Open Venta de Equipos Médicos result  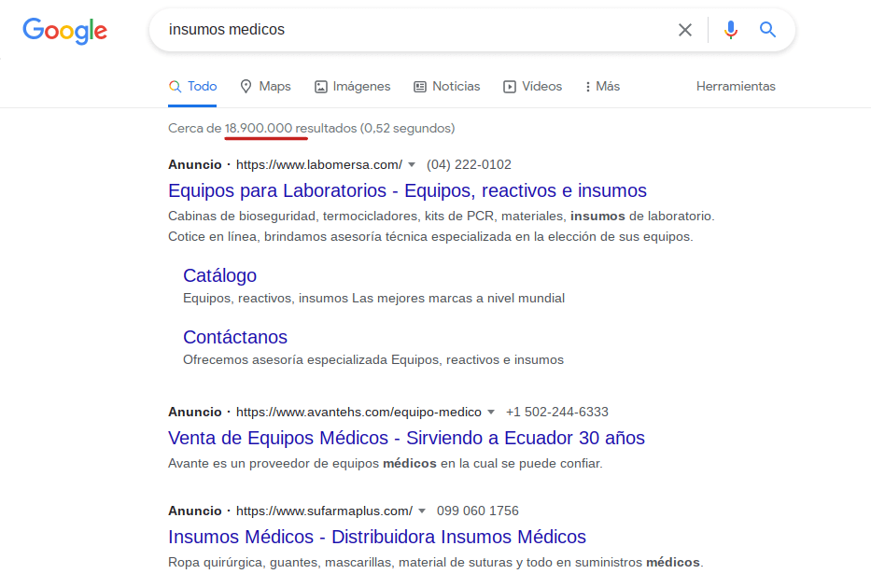tap(406, 438)
